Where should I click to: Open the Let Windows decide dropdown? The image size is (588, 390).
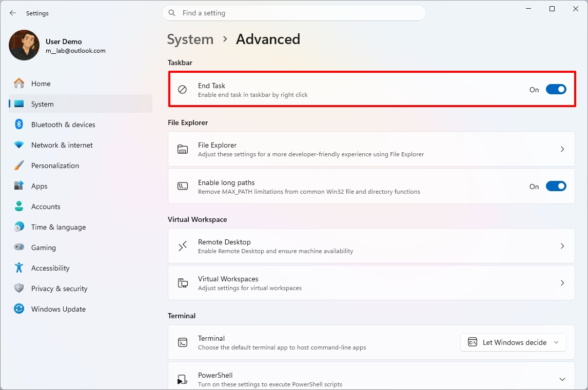pos(513,342)
